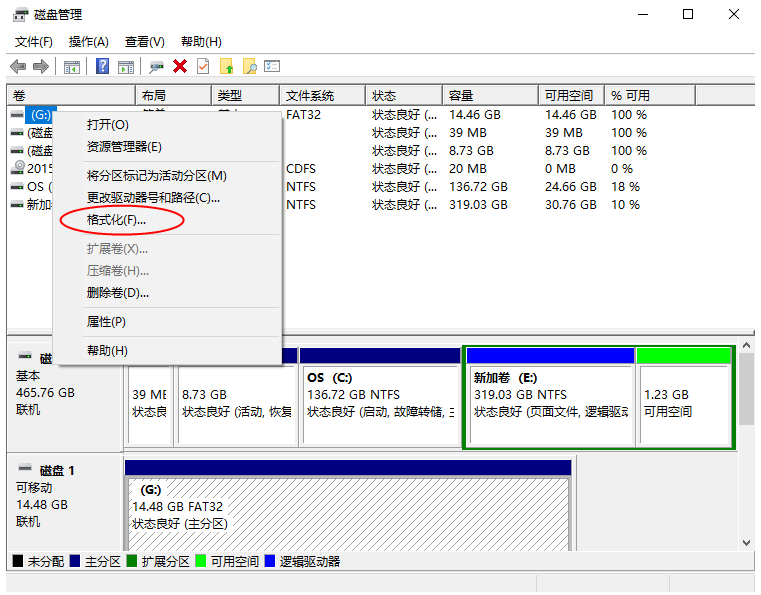Open the 文件(F) menu
The image size is (761, 595).
coord(34,42)
